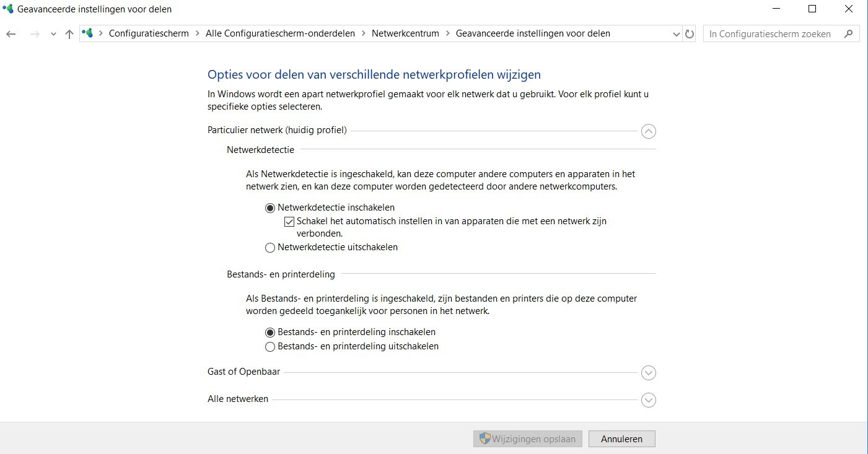The width and height of the screenshot is (868, 454).
Task: Expand the Alle netwerken section
Action: click(649, 400)
